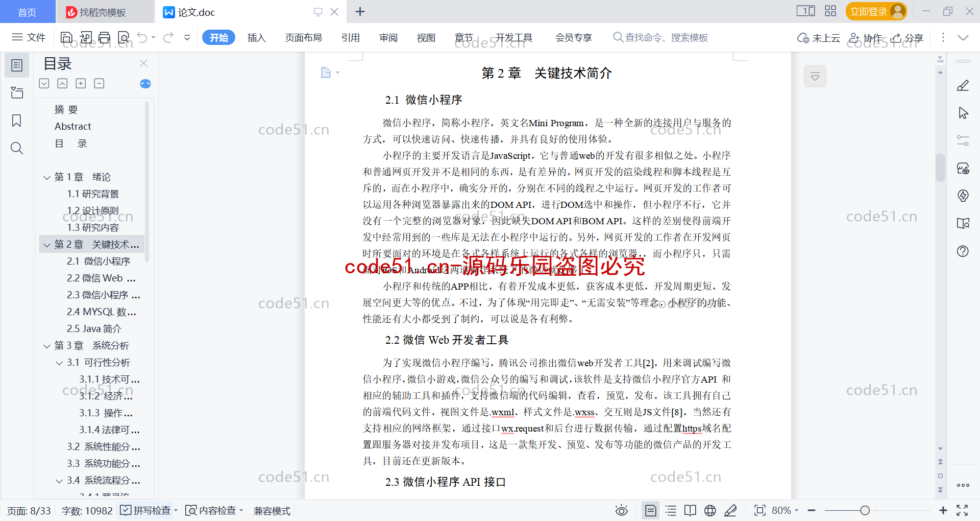The width and height of the screenshot is (980, 521).
Task: Click the fit page zoom icon
Action: [x=759, y=510]
